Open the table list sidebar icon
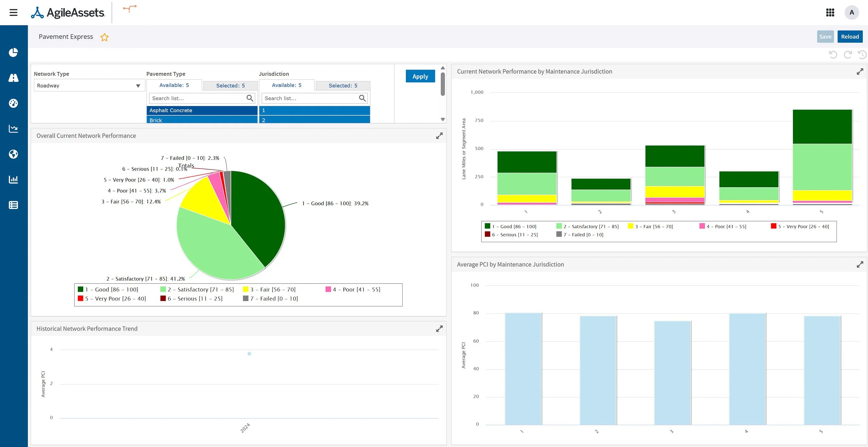868x447 pixels. [x=13, y=205]
